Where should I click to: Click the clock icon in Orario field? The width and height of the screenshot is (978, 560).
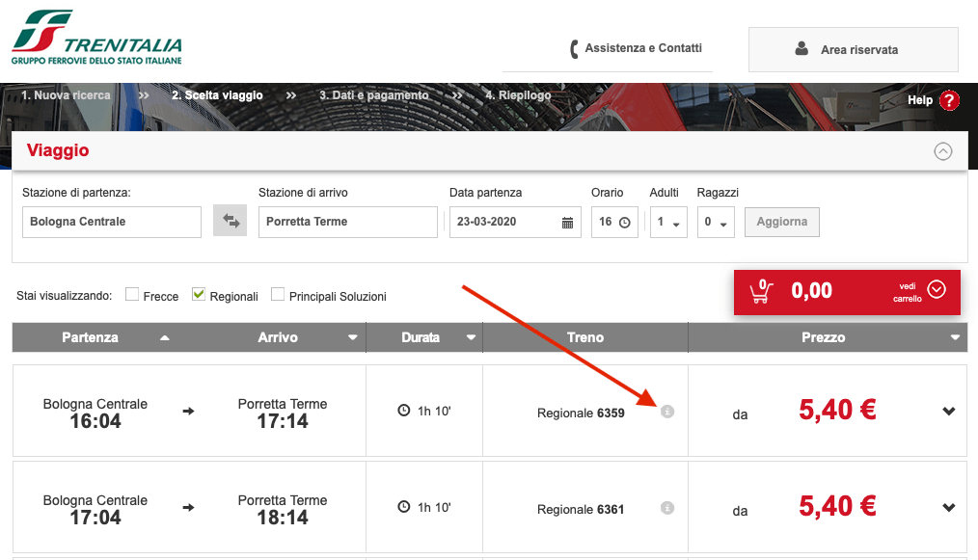(x=624, y=223)
